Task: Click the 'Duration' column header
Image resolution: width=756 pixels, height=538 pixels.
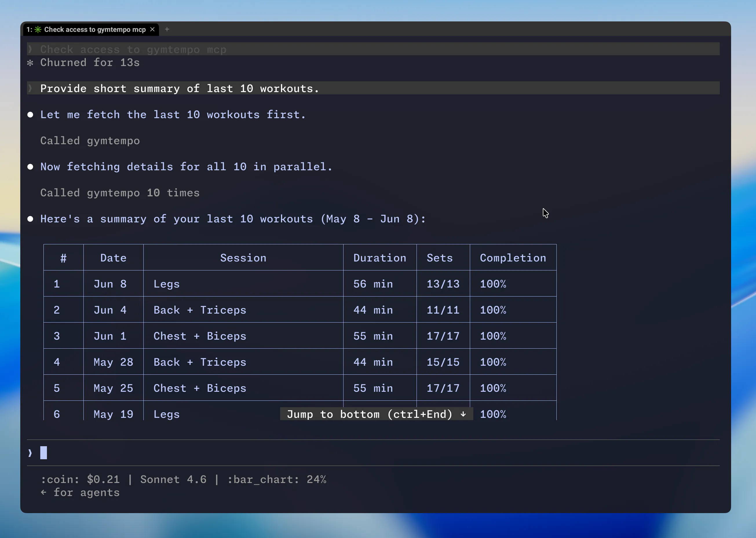Action: click(380, 258)
